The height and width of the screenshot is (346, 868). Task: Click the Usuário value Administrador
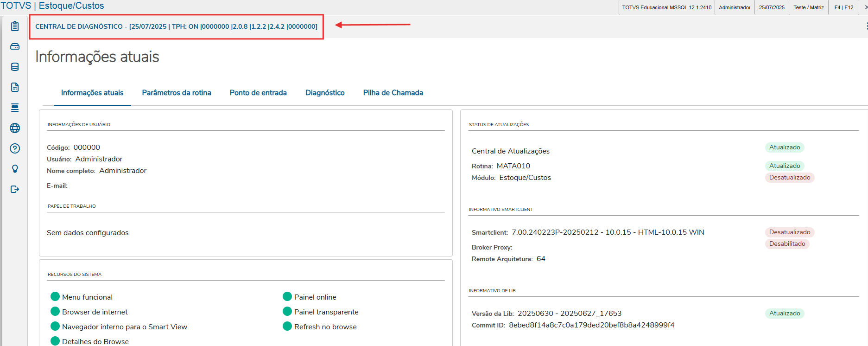[99, 159]
